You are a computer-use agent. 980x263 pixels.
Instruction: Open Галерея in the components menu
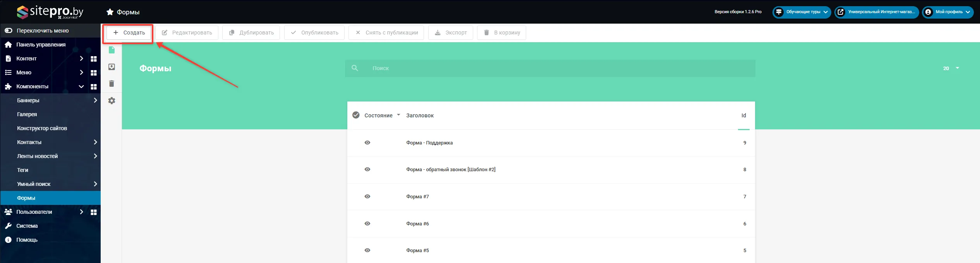pos(27,114)
